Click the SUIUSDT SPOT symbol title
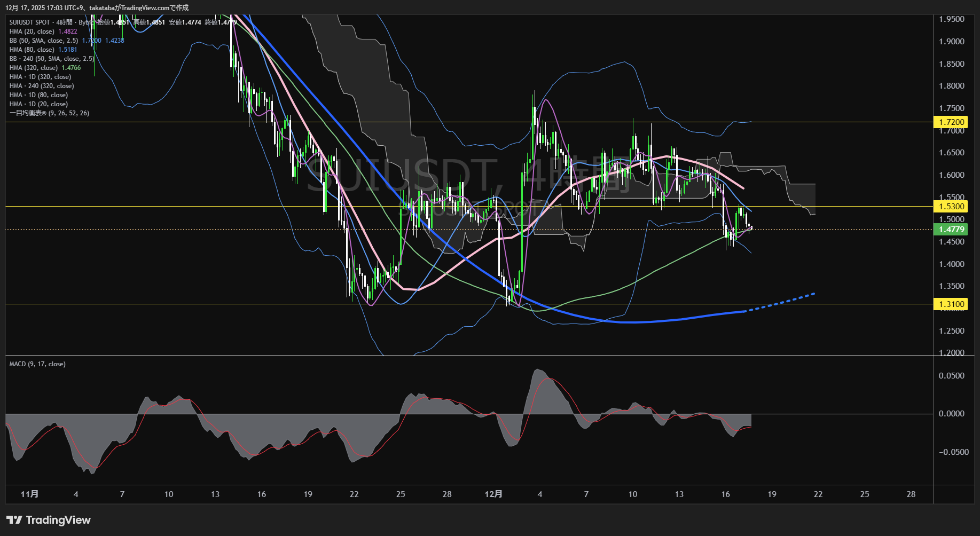 tap(30, 22)
